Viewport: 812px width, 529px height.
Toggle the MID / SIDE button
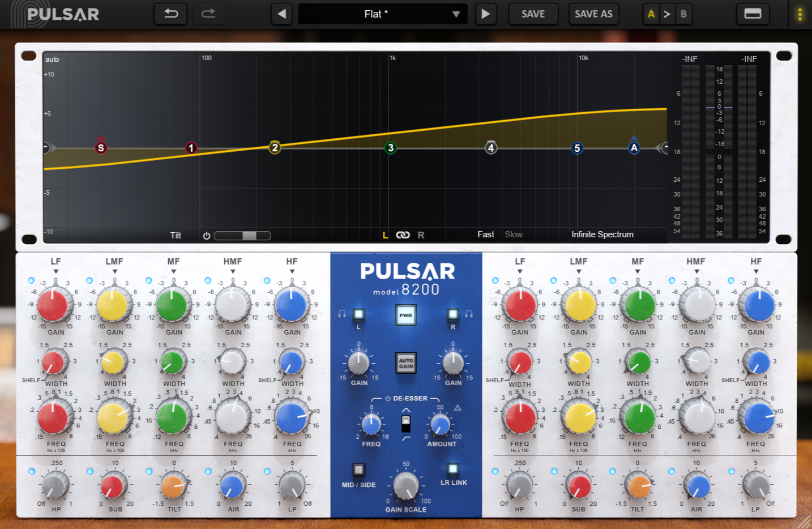358,470
